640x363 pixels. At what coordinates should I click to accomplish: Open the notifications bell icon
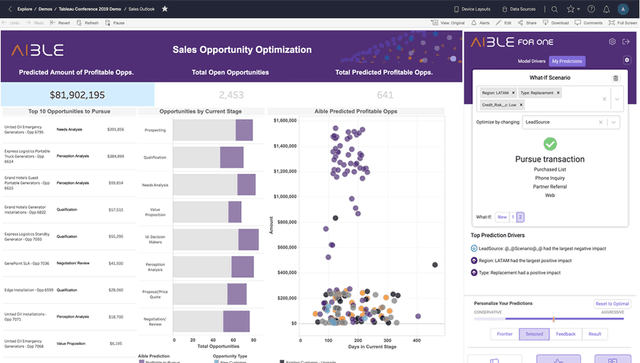[x=607, y=9]
